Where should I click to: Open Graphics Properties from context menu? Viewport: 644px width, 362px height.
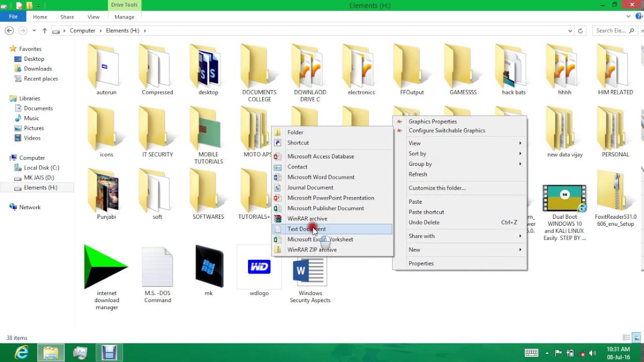460,122
